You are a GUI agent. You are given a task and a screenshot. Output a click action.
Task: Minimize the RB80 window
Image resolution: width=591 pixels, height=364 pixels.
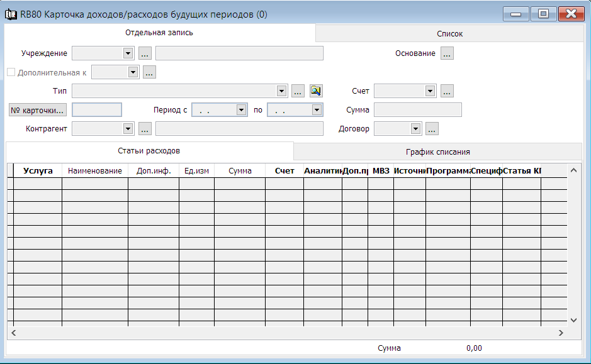pos(515,14)
